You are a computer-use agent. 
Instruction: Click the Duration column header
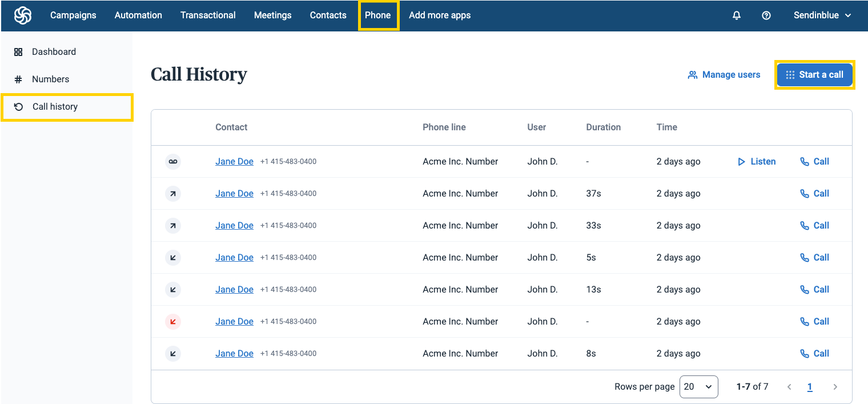[x=604, y=127]
